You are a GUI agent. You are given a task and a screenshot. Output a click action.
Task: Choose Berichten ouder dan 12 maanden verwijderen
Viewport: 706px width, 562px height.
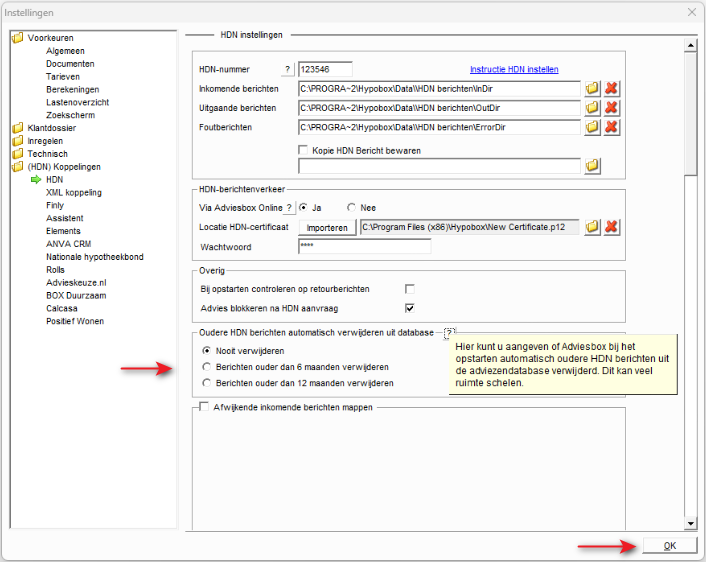[x=207, y=383]
